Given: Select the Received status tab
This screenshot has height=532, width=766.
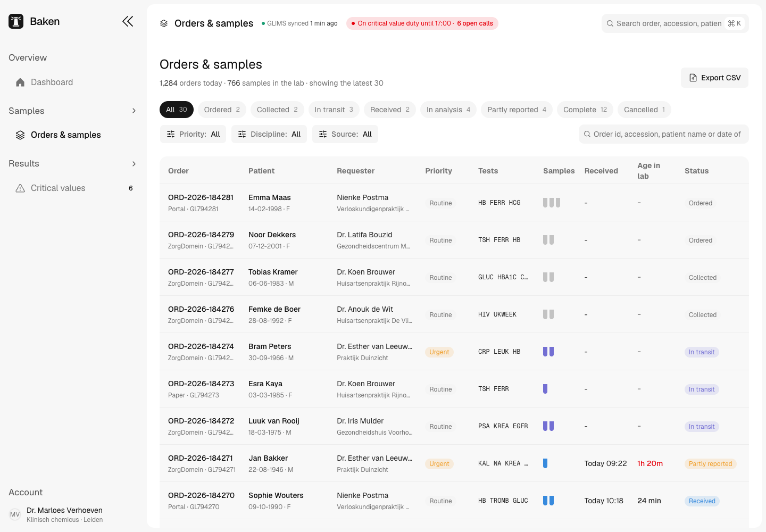Looking at the screenshot, I should [x=390, y=110].
